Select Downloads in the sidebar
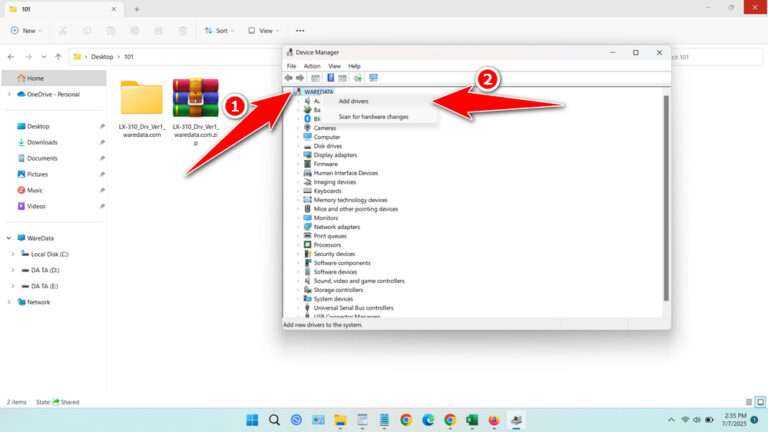This screenshot has width=768, height=432. coord(42,142)
